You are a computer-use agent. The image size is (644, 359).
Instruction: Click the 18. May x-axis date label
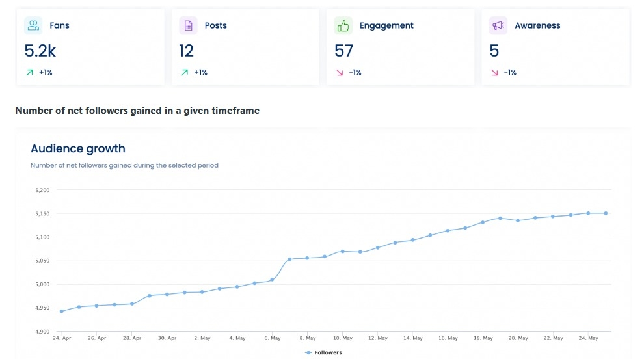pyautogui.click(x=483, y=338)
